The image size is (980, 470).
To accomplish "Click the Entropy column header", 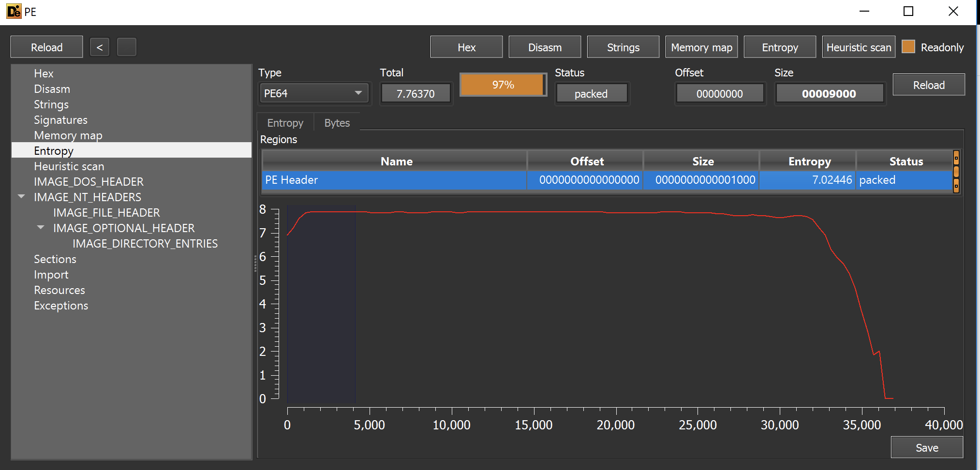I will coord(808,162).
